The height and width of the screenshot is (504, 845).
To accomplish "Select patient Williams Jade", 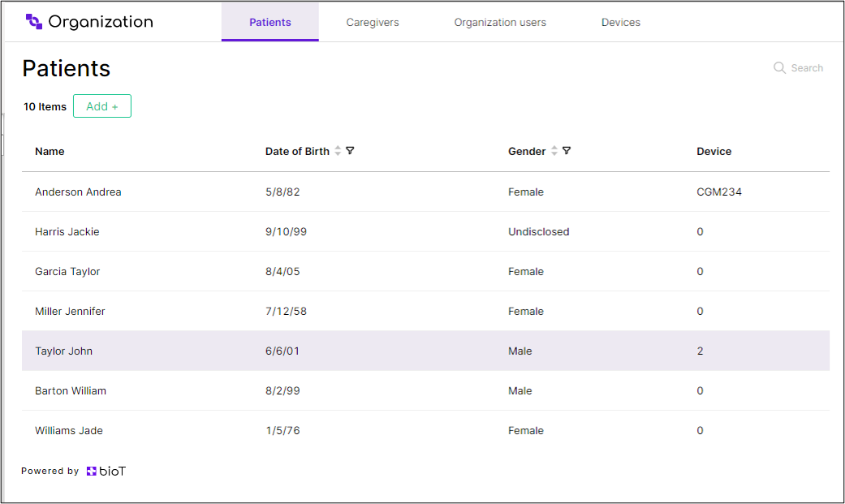I will point(69,431).
